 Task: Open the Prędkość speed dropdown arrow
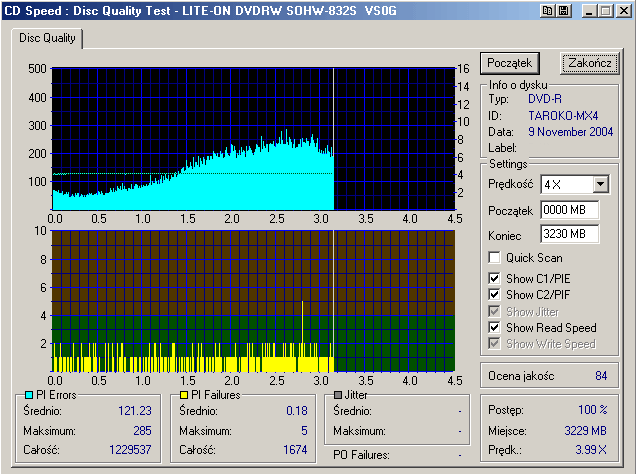(600, 184)
